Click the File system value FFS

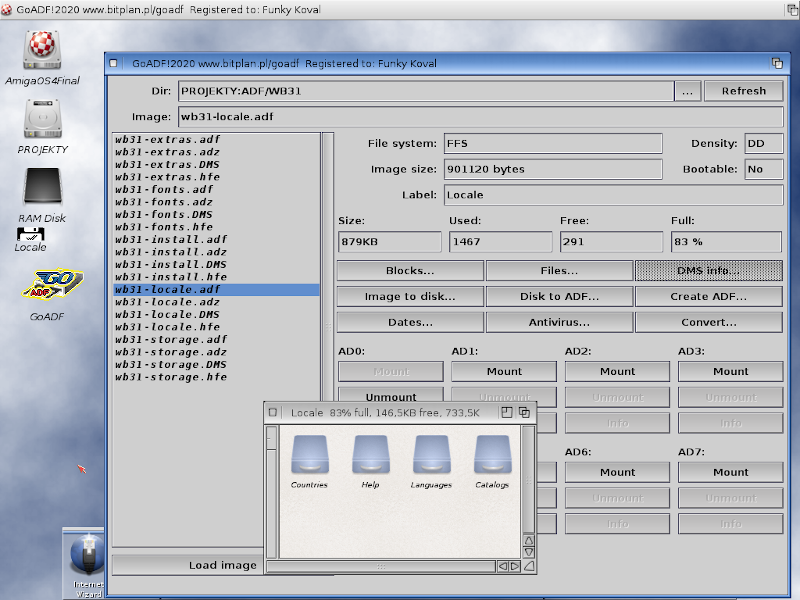[x=553, y=143]
